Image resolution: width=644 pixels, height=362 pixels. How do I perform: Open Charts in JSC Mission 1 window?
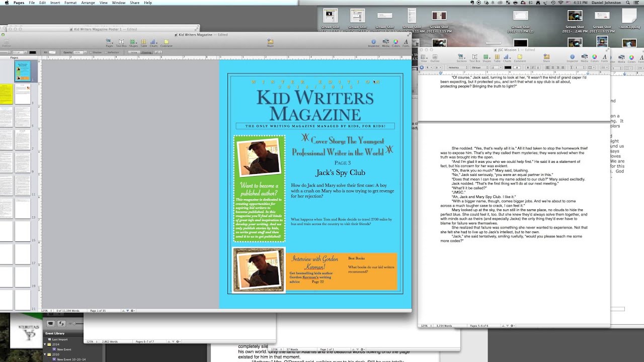pos(507,58)
